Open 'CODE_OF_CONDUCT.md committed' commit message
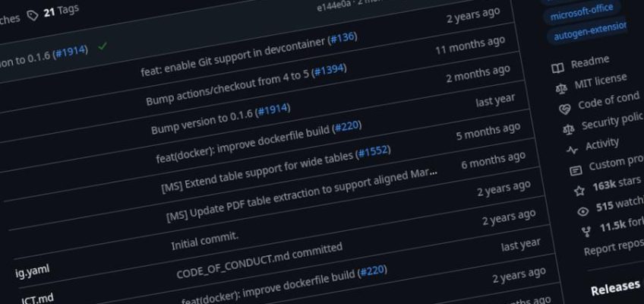This screenshot has width=644, height=304. 259,261
